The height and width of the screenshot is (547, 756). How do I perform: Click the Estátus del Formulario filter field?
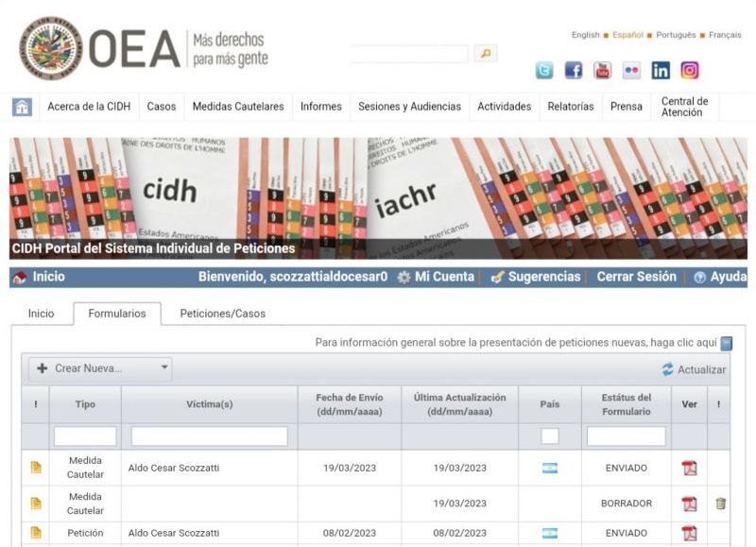click(626, 436)
